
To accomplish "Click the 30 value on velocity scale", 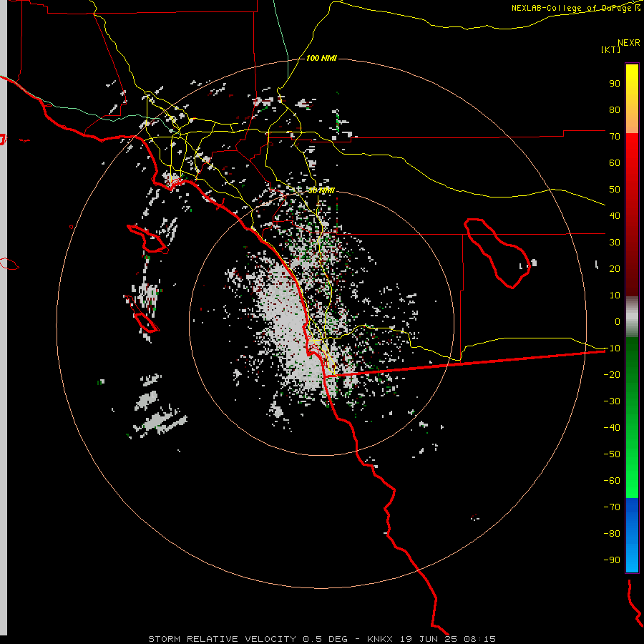I will (615, 243).
